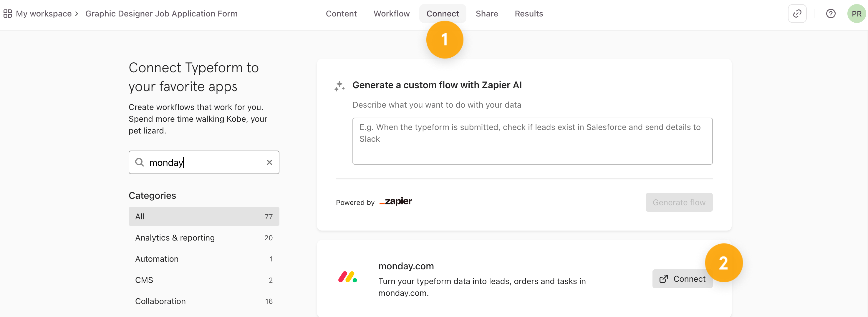Screen dimensions: 868x317
Task: Open the copy link icon button
Action: click(797, 14)
